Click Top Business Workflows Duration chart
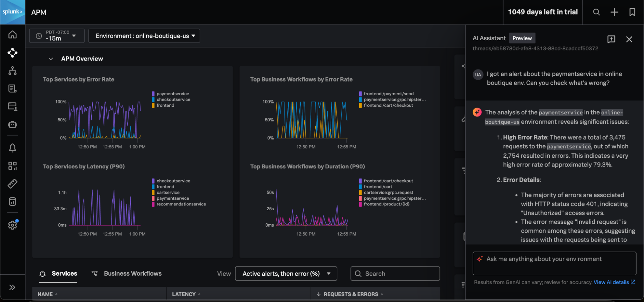The image size is (644, 302). (x=312, y=207)
